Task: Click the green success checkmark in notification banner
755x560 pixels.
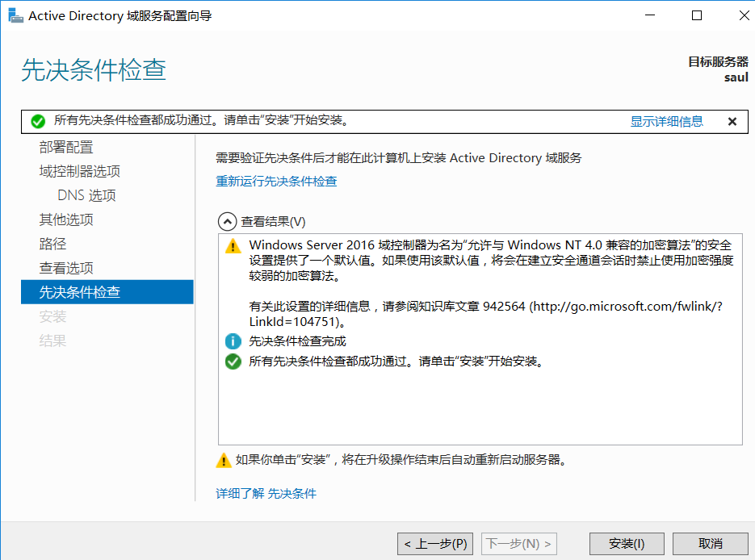Action: pos(38,121)
